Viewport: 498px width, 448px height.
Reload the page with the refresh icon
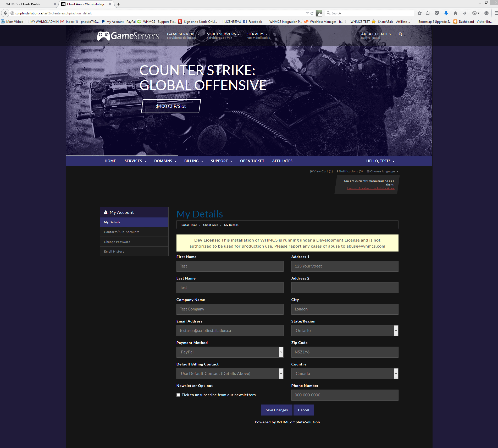point(312,13)
